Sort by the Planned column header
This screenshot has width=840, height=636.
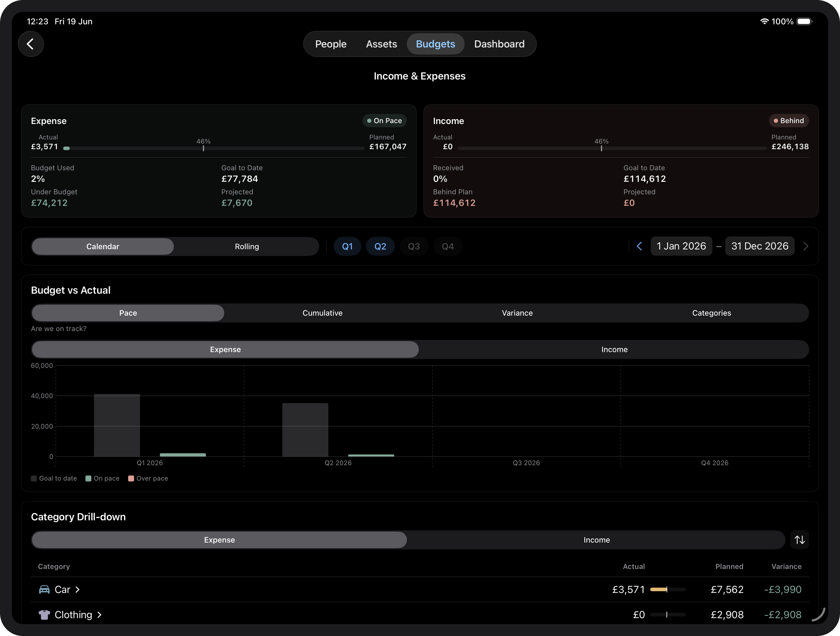[729, 567]
